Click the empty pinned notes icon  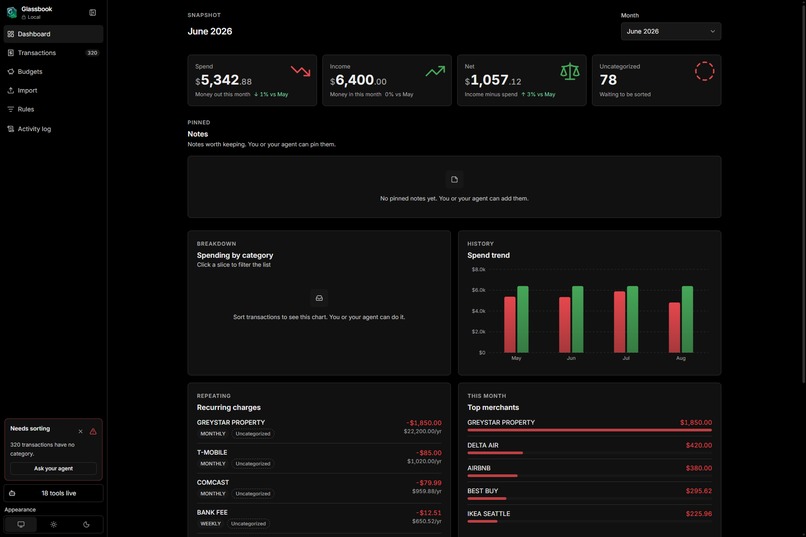[454, 179]
